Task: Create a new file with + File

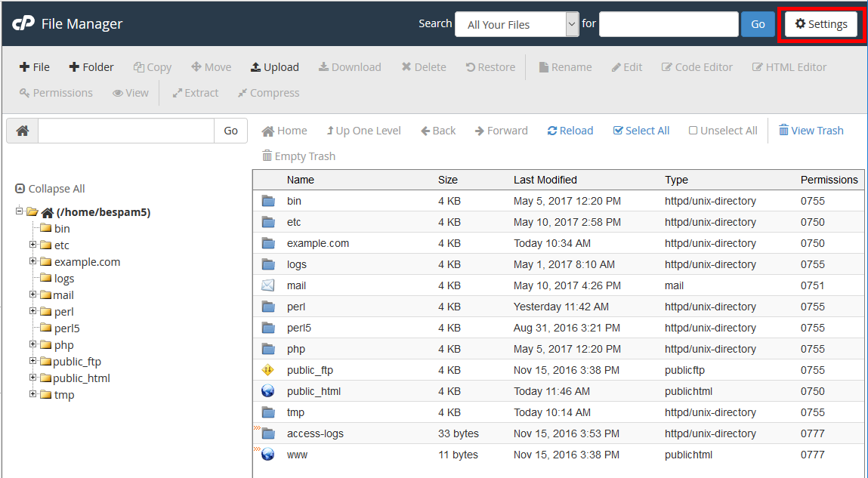Action: tap(34, 67)
